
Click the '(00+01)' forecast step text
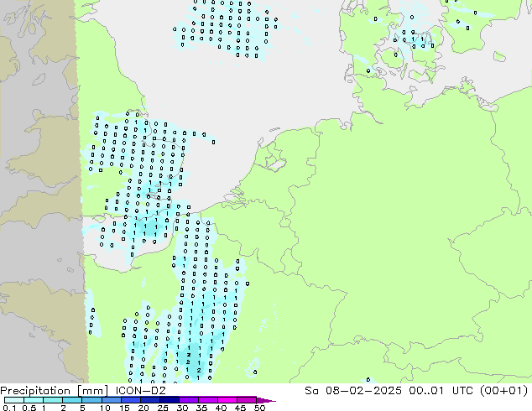(x=503, y=391)
